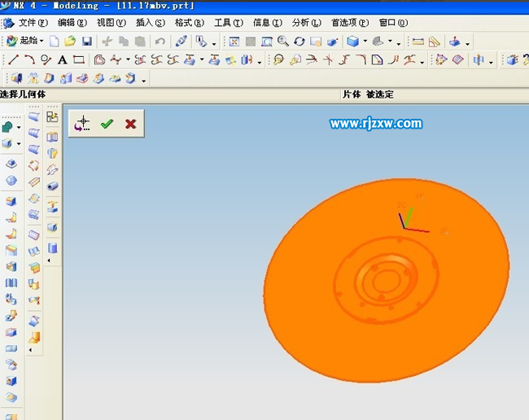Open the 分析 (Analysis) menu
The height and width of the screenshot is (420, 529).
pos(305,23)
